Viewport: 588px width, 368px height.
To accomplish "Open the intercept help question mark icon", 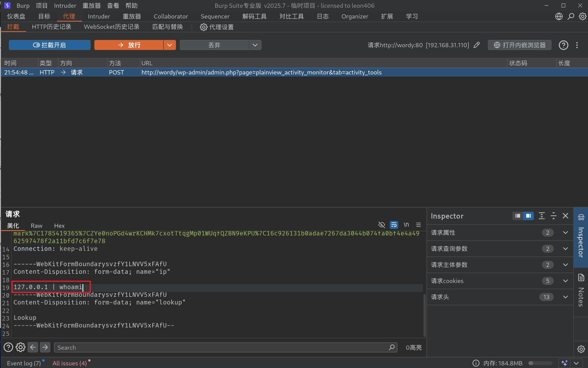I will [x=563, y=45].
